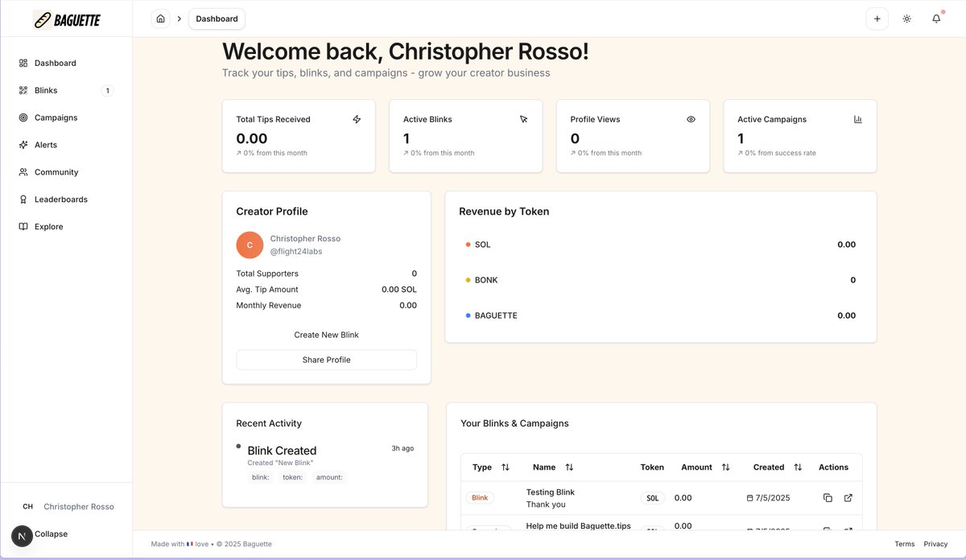This screenshot has width=966, height=560.
Task: Toggle the light/dark theme sun icon
Action: point(906,19)
